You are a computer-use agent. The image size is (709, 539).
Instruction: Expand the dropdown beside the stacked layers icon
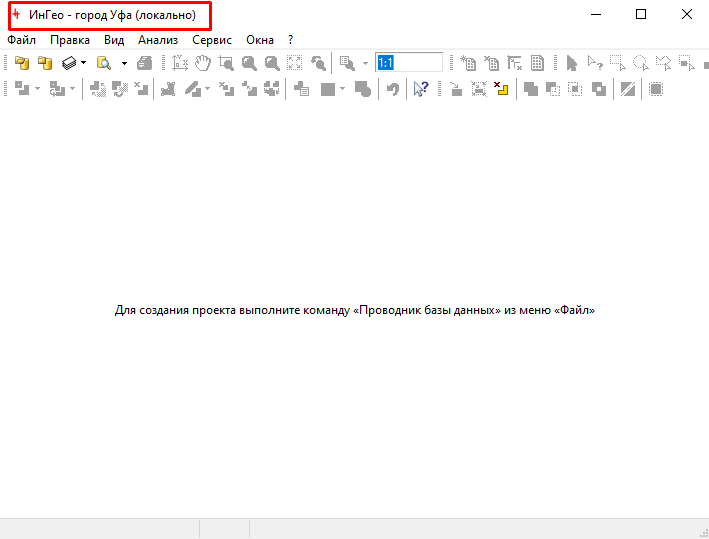point(83,63)
